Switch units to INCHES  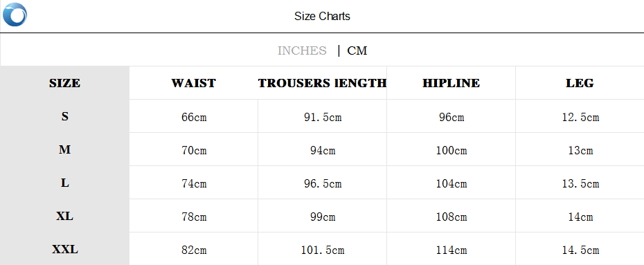(302, 51)
